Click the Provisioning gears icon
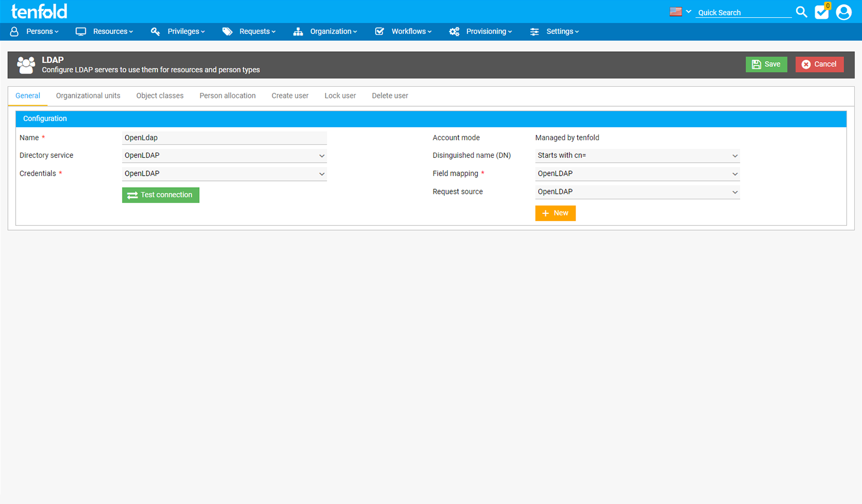The image size is (862, 504). click(454, 31)
